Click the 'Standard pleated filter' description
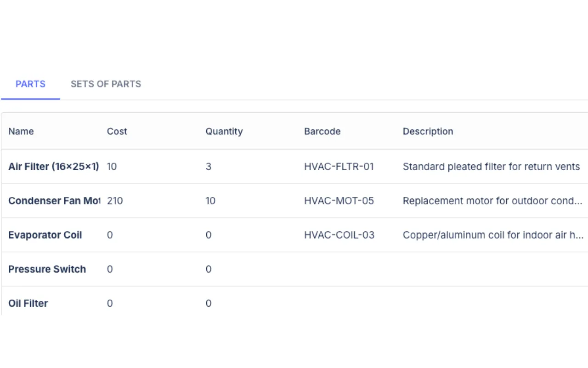This screenshot has width=588, height=368. (491, 167)
